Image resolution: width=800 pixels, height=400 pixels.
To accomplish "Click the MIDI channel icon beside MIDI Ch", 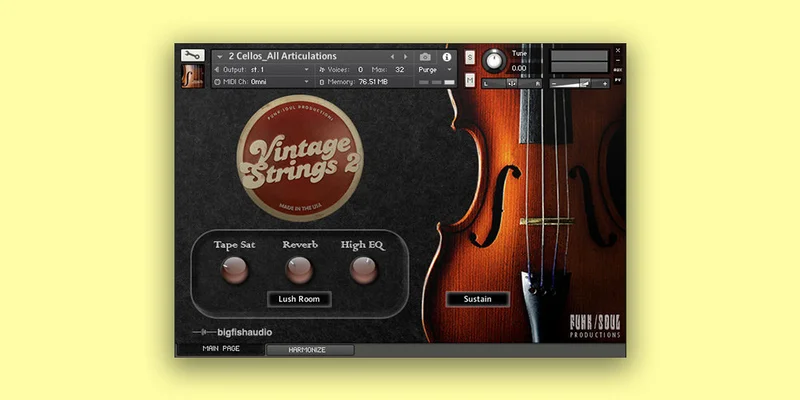I will [217, 82].
